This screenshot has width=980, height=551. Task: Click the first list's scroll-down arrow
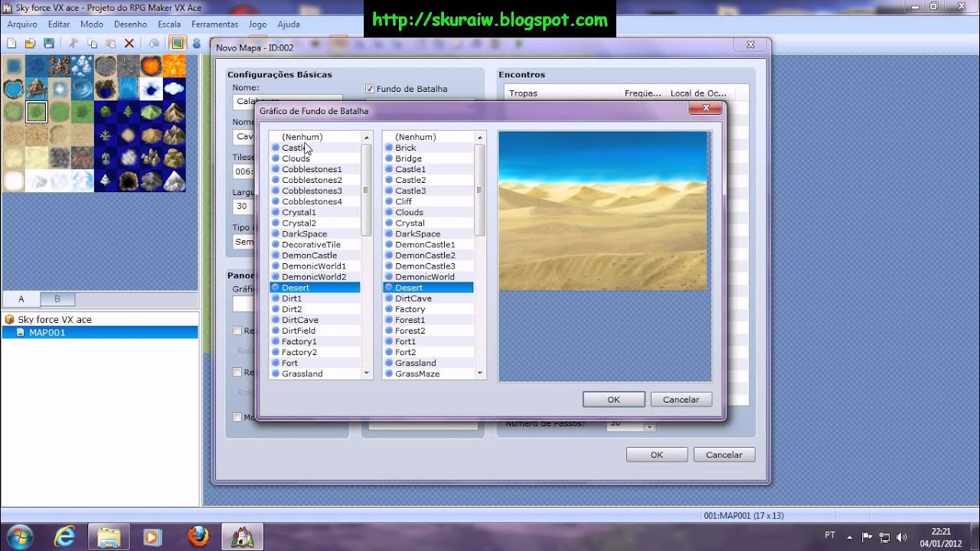tap(366, 373)
